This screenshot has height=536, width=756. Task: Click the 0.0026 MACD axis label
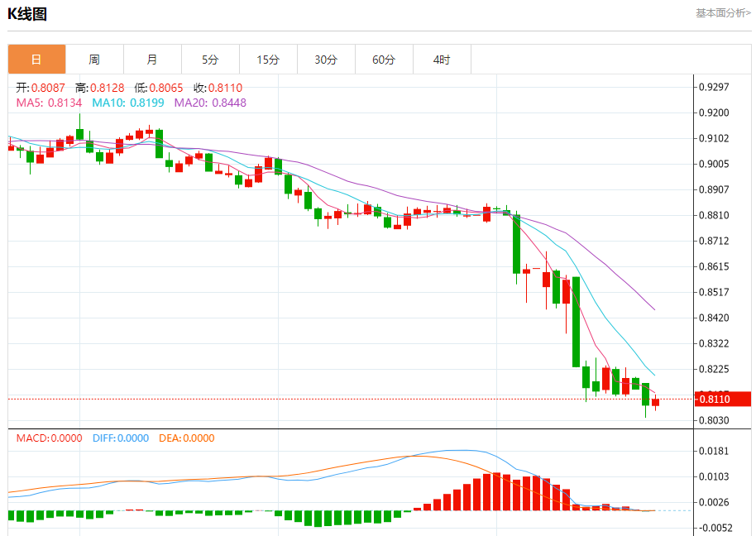[x=714, y=502]
